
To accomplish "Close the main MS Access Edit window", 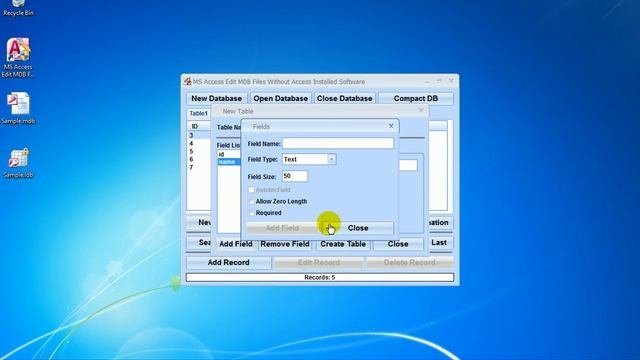I will point(451,81).
